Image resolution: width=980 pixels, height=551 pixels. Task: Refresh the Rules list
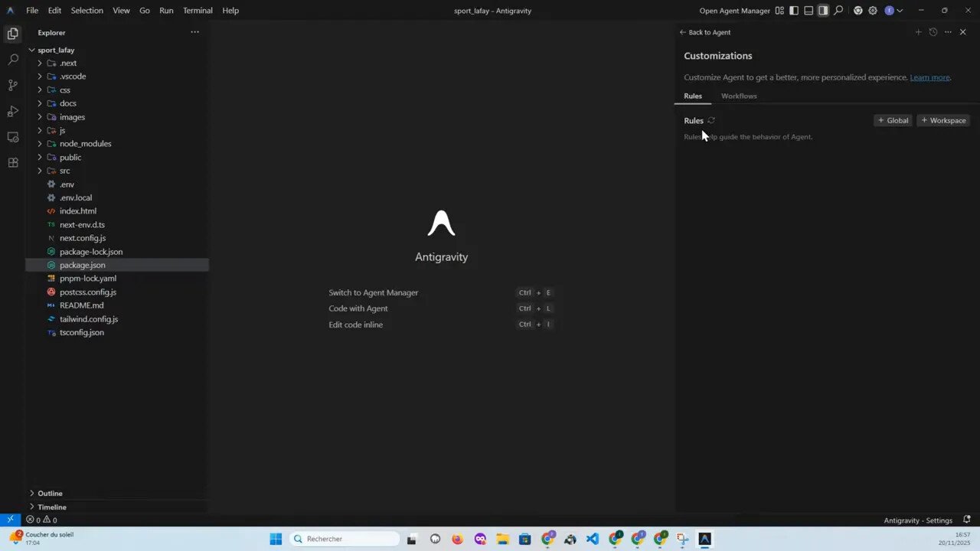(x=710, y=120)
